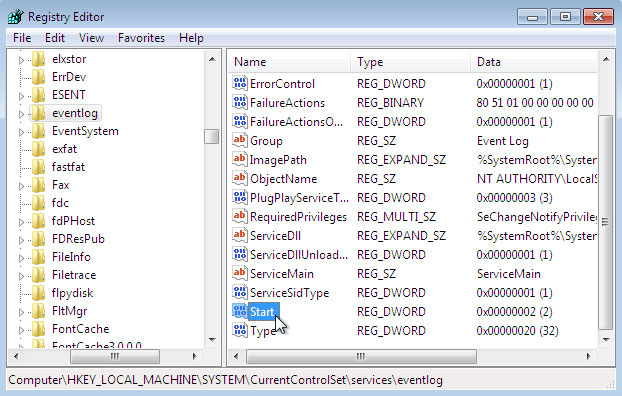Click the values pane scroll-right arrow
Image resolution: width=622 pixels, height=396 pixels.
(x=588, y=356)
